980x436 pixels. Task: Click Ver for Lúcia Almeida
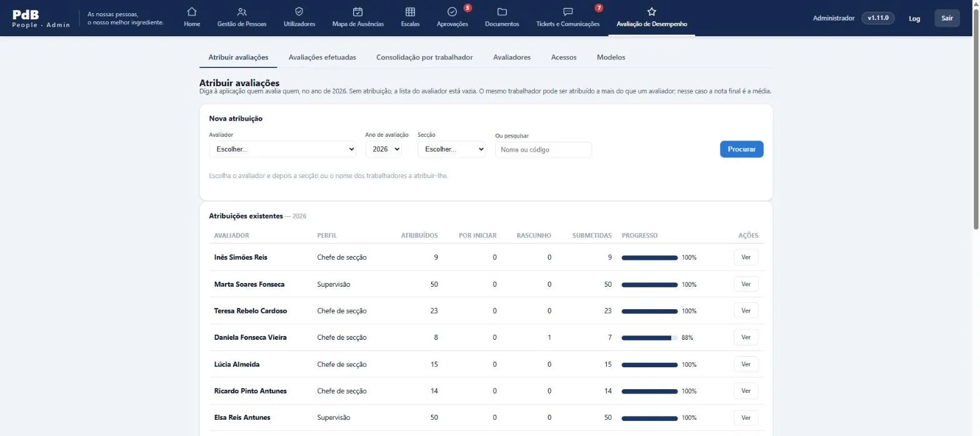(746, 364)
